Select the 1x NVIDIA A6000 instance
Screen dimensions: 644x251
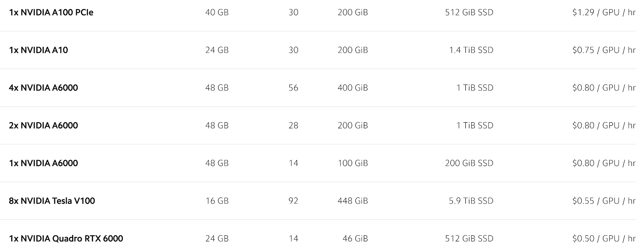pyautogui.click(x=318, y=163)
